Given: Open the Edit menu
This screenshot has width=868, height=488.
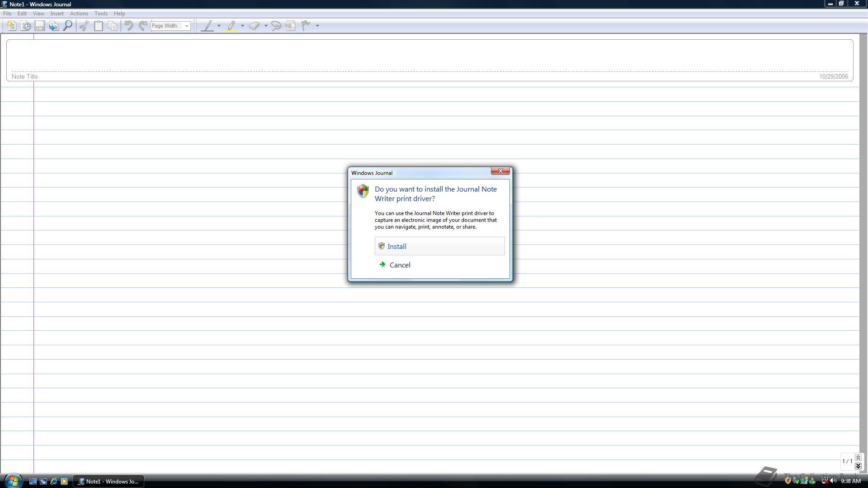Looking at the screenshot, I should (22, 14).
